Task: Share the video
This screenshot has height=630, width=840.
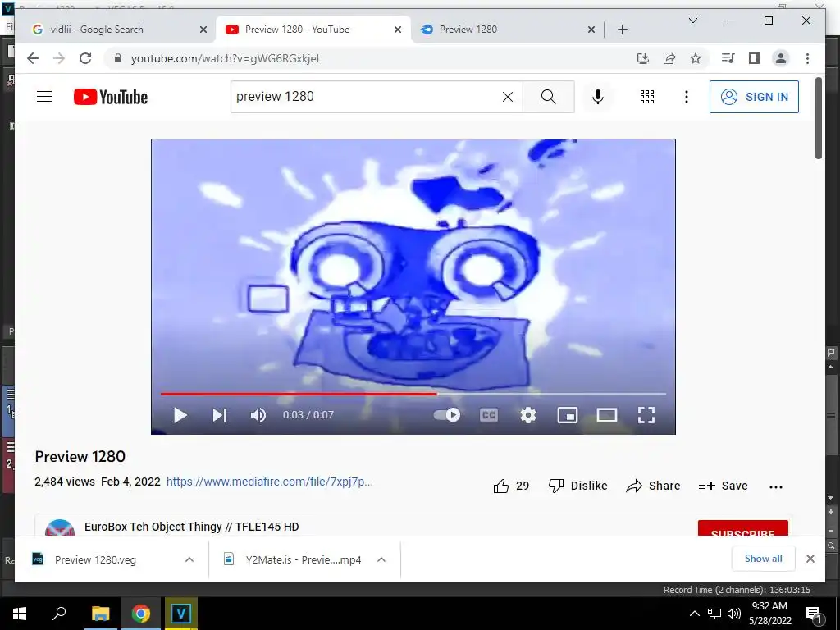Action: [x=653, y=486]
